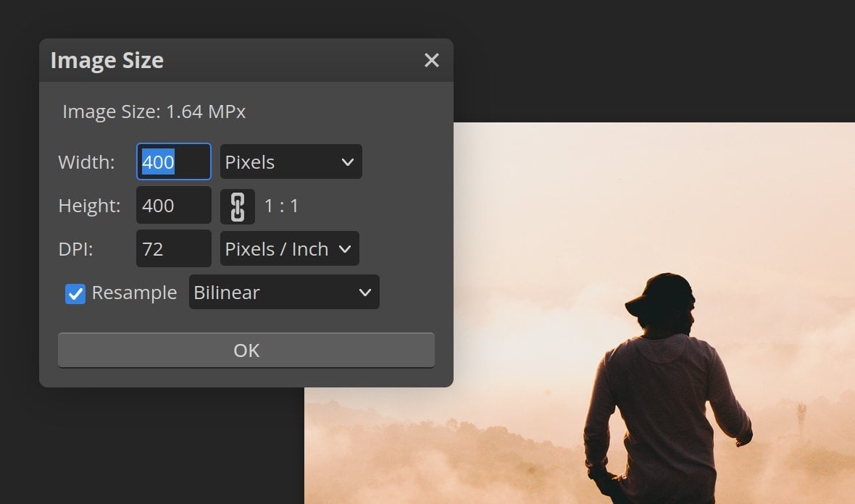Click the dark empty workspace above the photo
Screen dimensions: 855x504
pyautogui.click(x=652, y=58)
